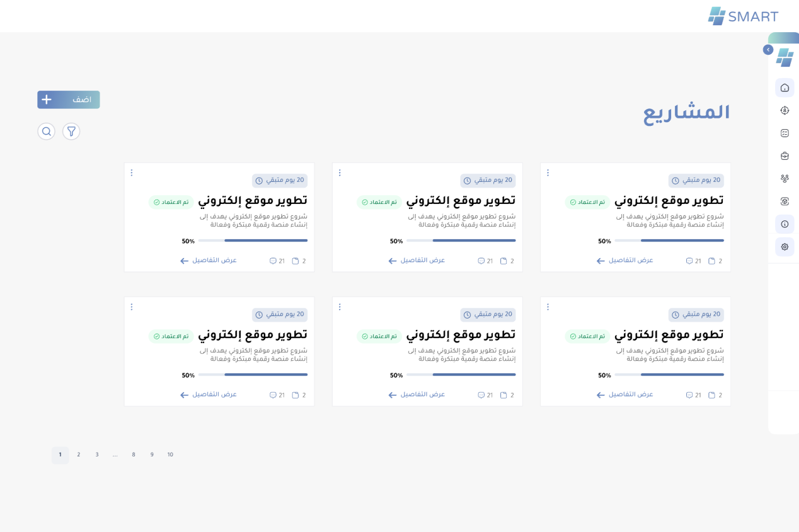Click the تم الاعتماد approval badge
Viewport: 799px width, 532px height.
click(x=587, y=202)
